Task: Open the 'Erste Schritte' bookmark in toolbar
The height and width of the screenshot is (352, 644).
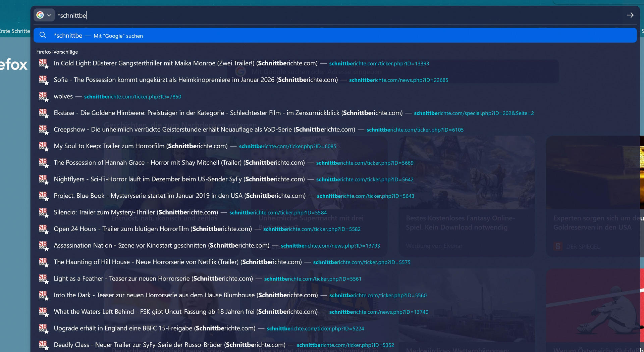Action: (x=15, y=31)
